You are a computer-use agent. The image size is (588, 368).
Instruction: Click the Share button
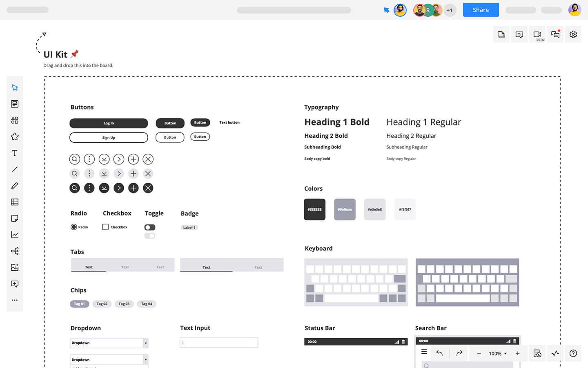tap(481, 10)
